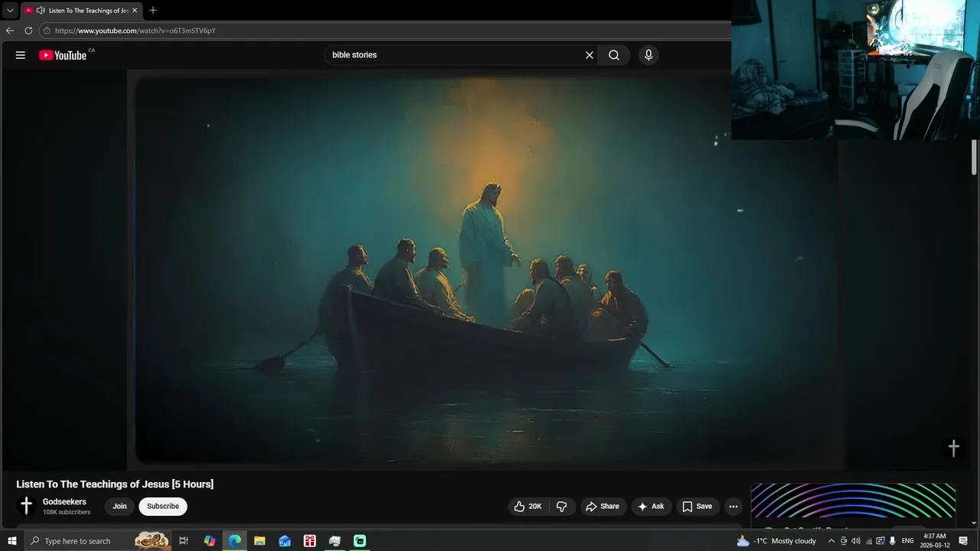Open File Explorer from the taskbar
Image resolution: width=980 pixels, height=551 pixels.
coord(260,541)
